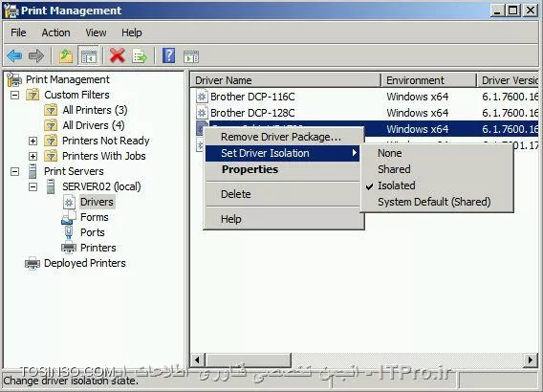Click the Forward arrow toolbar icon
The height and width of the screenshot is (392, 543).
click(x=36, y=55)
